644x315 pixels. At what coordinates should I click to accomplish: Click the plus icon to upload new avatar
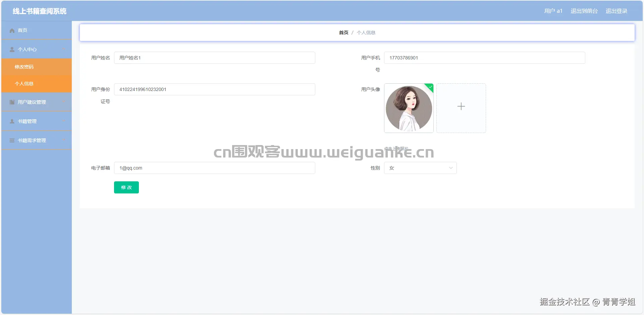coord(461,106)
